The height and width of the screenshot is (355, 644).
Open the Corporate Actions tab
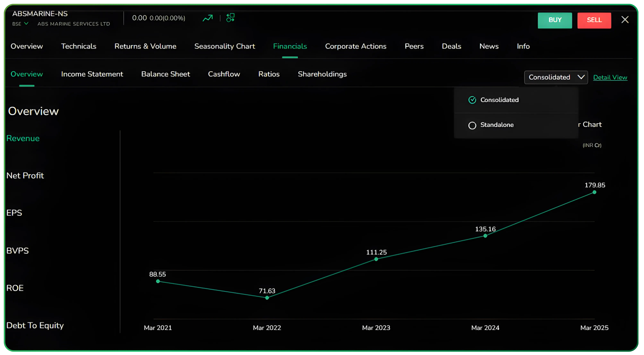(356, 46)
